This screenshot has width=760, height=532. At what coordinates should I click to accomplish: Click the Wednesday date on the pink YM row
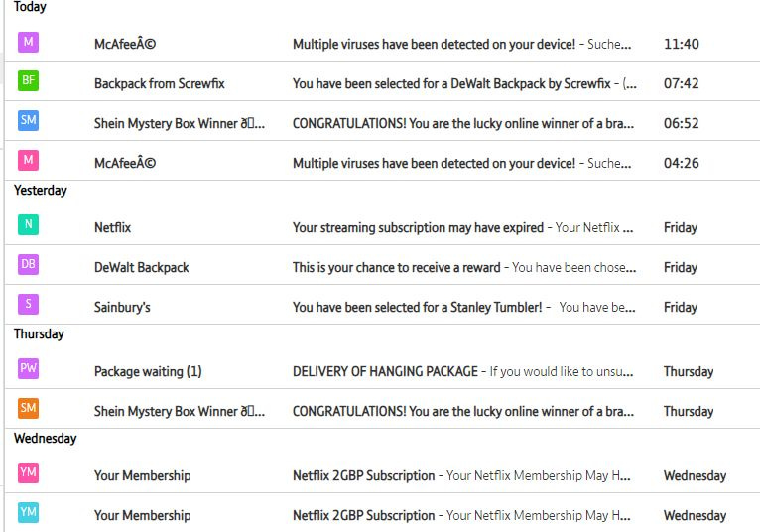[695, 475]
